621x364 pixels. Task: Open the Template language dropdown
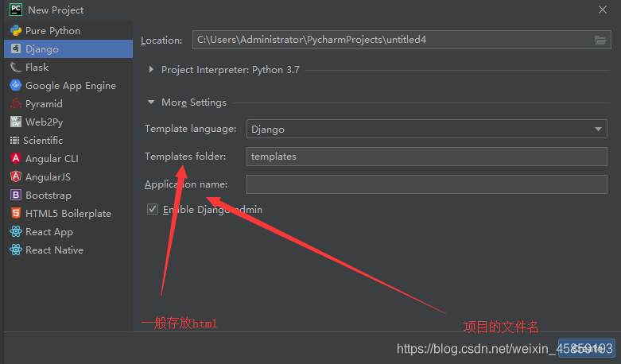click(426, 129)
